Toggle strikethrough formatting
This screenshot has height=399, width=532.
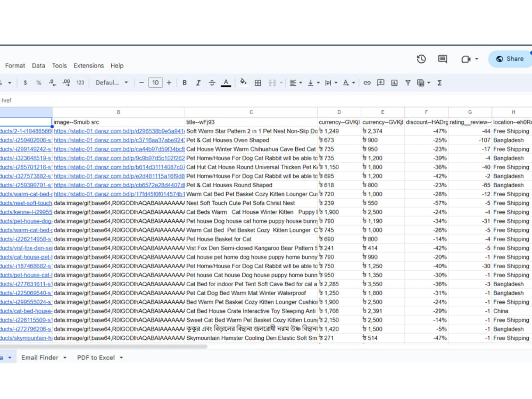coord(212,83)
